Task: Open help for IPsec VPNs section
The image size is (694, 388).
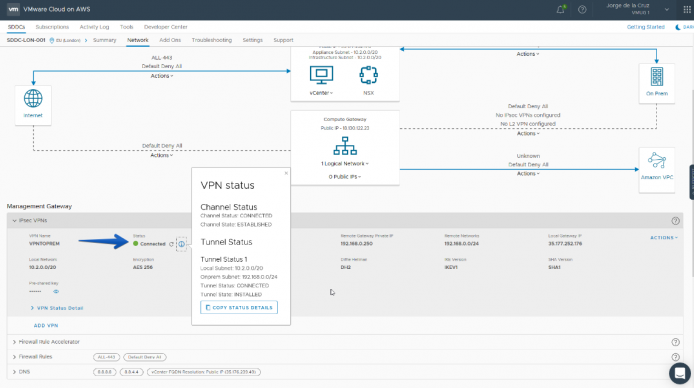Action: click(x=675, y=221)
